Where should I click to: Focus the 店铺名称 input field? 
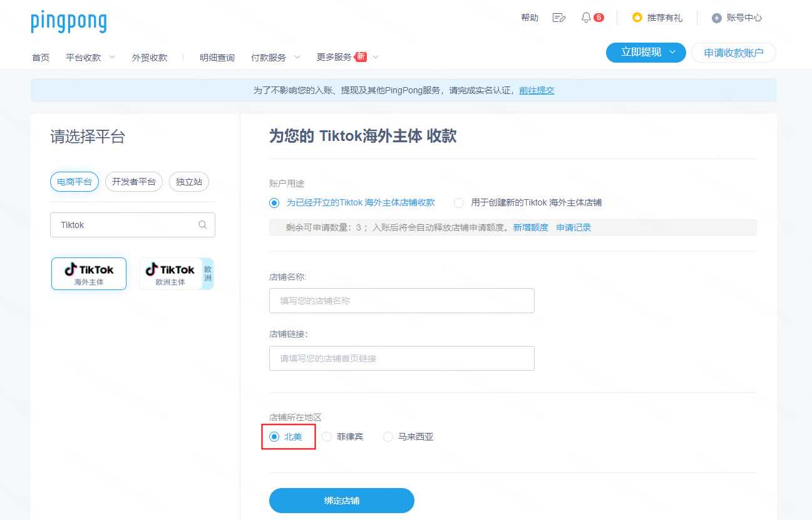click(402, 301)
